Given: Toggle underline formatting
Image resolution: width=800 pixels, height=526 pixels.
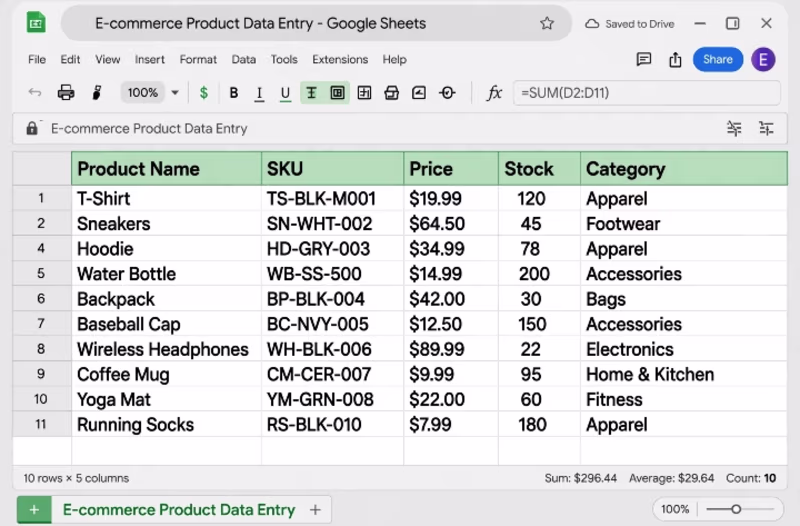Looking at the screenshot, I should tap(285, 93).
